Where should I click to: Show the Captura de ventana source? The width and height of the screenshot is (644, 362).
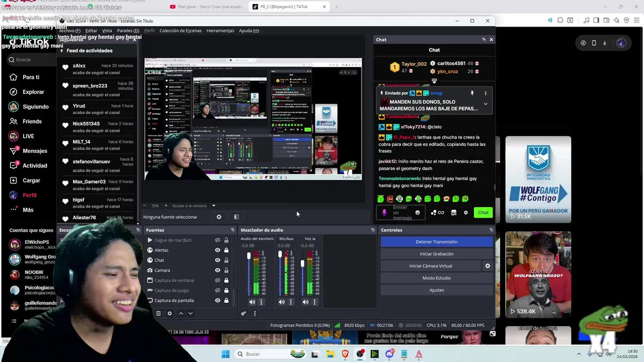pyautogui.click(x=217, y=281)
